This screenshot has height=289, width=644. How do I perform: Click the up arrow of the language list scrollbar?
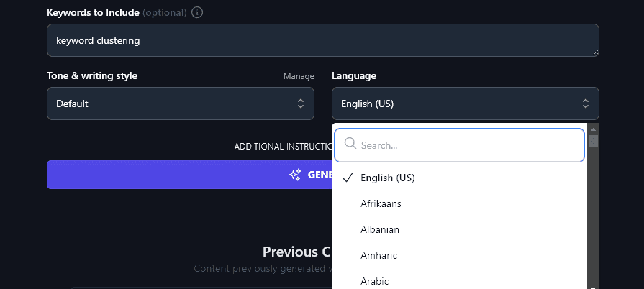point(593,129)
